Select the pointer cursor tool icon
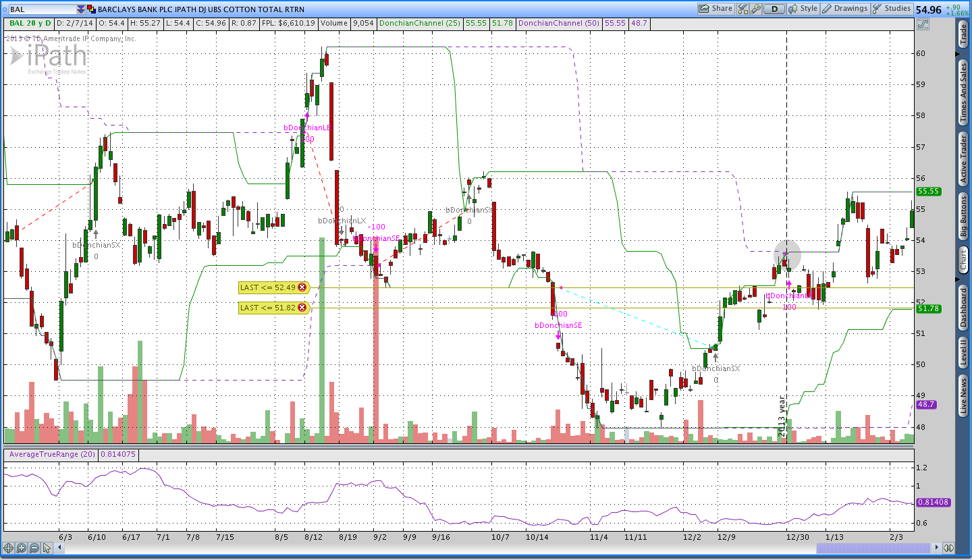The height and width of the screenshot is (560, 972). [47, 548]
